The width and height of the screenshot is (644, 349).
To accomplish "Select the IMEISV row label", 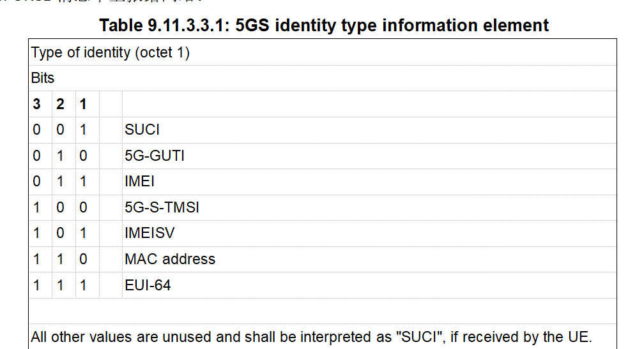I will [149, 233].
